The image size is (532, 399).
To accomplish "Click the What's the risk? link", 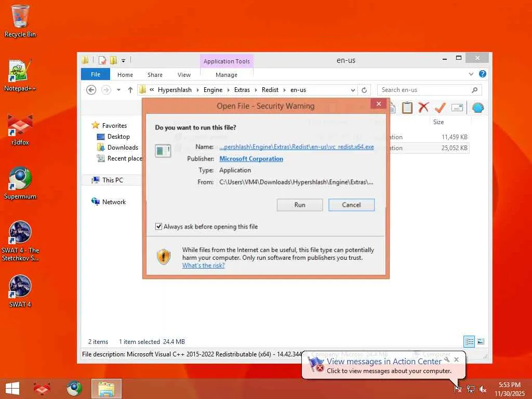I will tap(203, 265).
